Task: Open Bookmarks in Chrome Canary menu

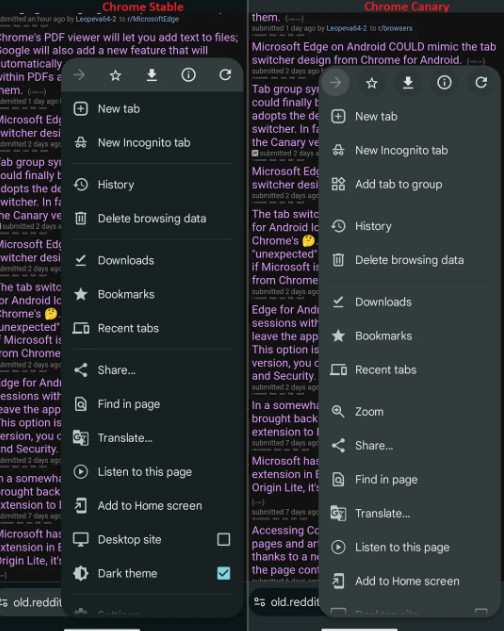Action: click(x=410, y=336)
